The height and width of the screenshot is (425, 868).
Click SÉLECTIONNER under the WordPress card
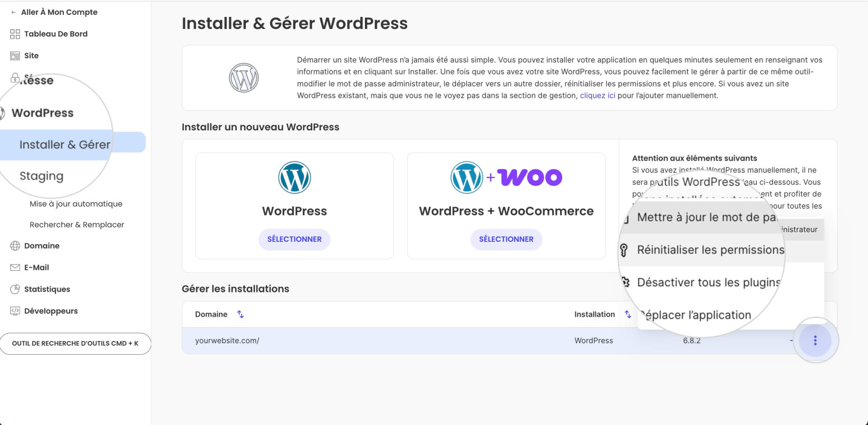[x=294, y=239]
